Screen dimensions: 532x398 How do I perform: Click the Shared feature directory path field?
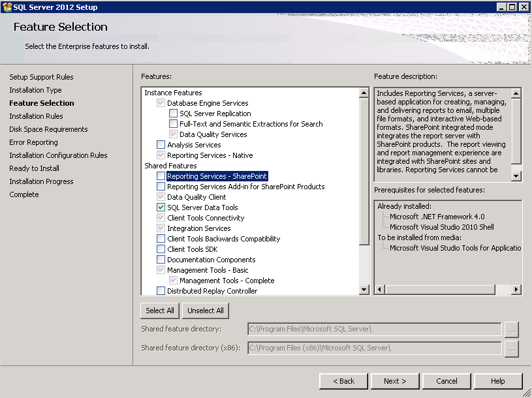(375, 329)
